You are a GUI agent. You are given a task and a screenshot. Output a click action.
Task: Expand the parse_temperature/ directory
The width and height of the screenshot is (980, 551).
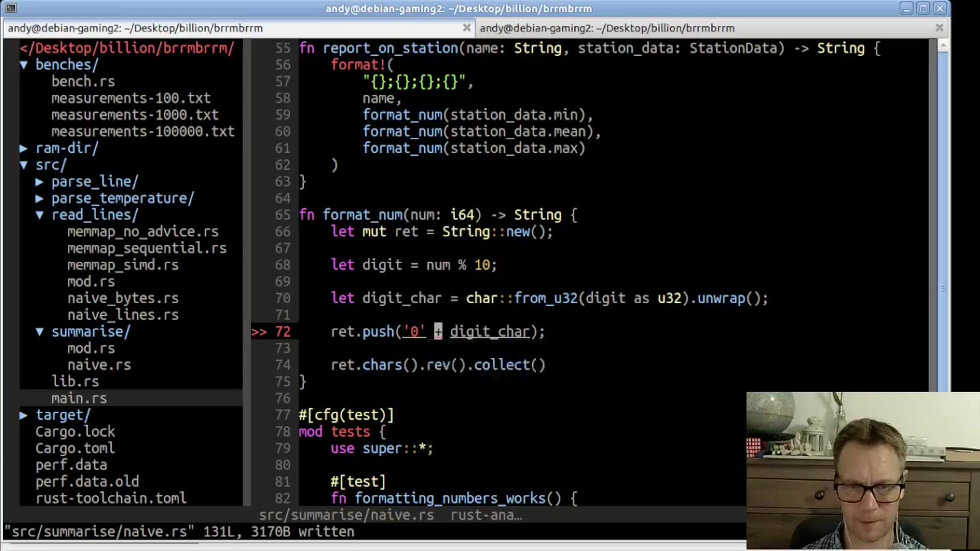pyautogui.click(x=39, y=198)
